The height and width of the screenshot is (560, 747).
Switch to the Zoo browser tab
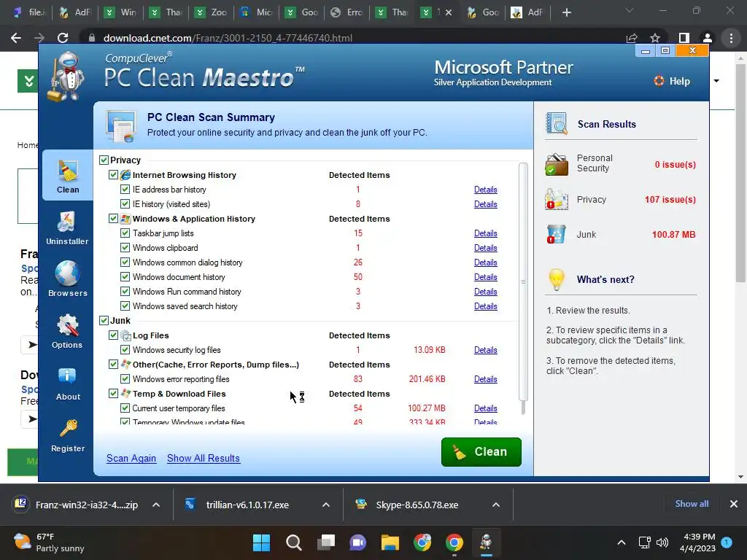[x=211, y=12]
